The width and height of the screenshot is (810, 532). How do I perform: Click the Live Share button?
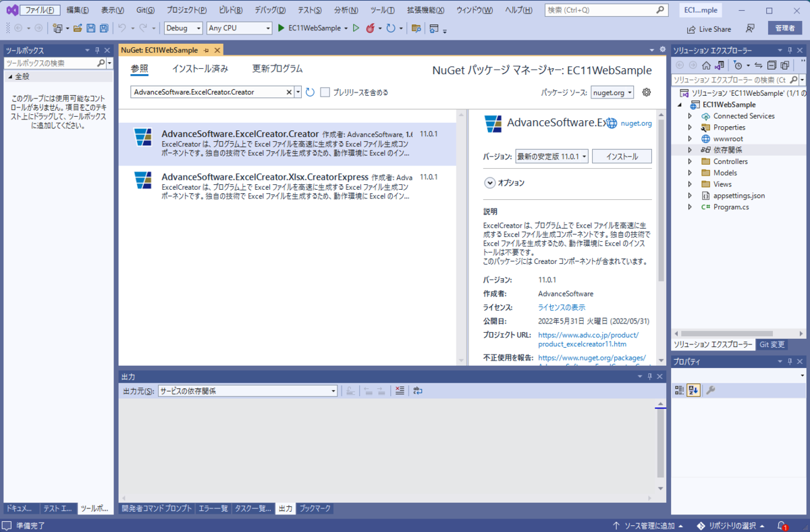coord(709,29)
